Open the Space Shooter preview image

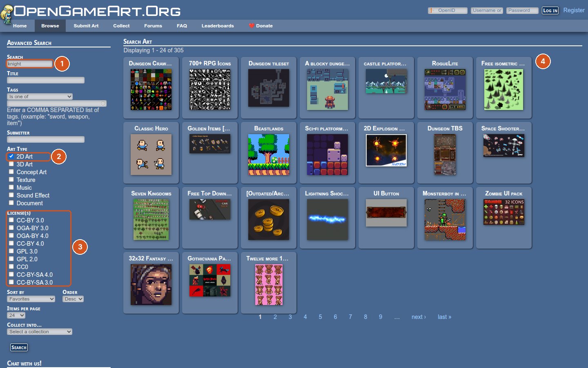(504, 146)
